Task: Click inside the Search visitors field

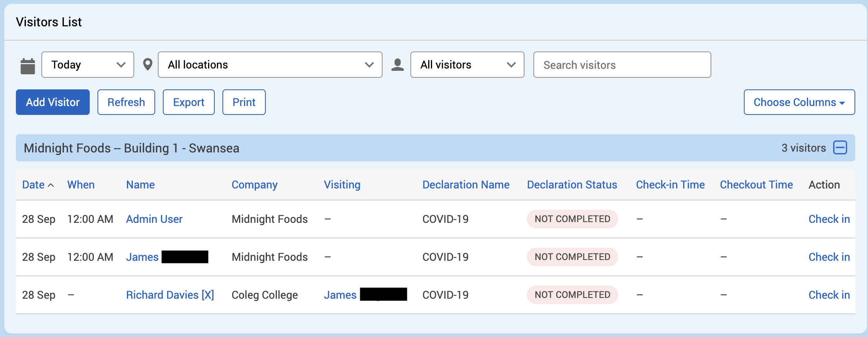Action: [x=622, y=65]
